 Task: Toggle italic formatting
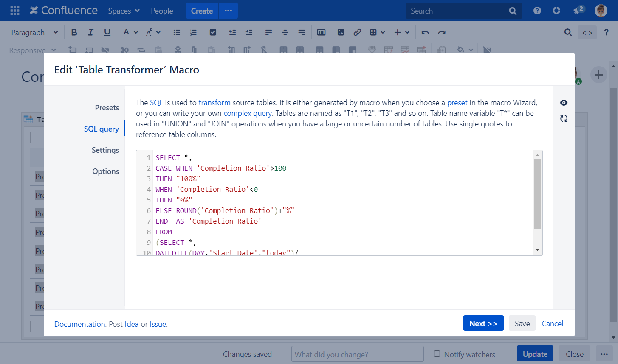(x=90, y=32)
